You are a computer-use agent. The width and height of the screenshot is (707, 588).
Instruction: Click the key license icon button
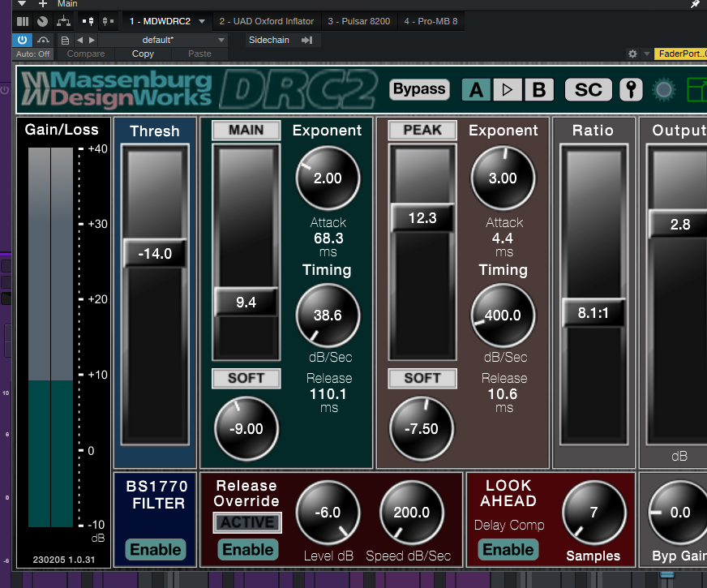(632, 90)
